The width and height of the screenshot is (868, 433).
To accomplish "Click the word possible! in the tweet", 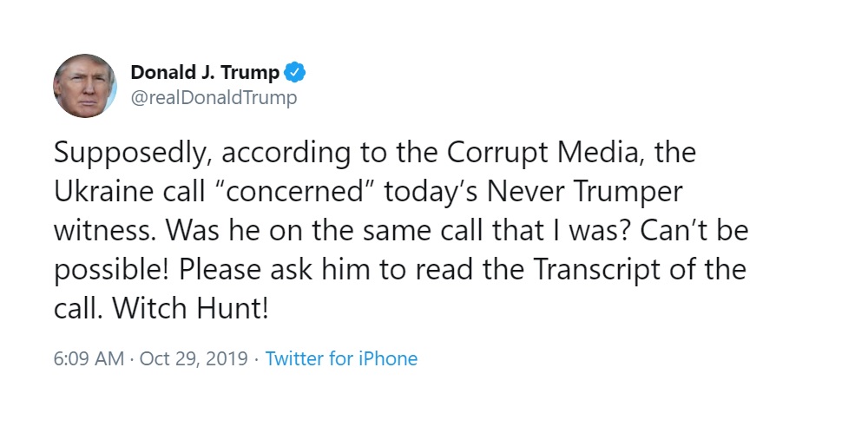I will 111,271.
